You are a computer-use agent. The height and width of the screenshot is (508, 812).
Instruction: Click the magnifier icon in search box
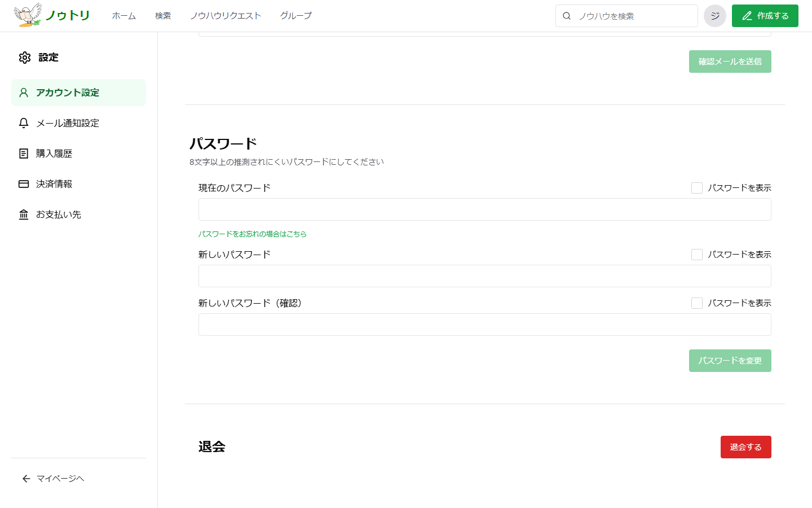(567, 16)
